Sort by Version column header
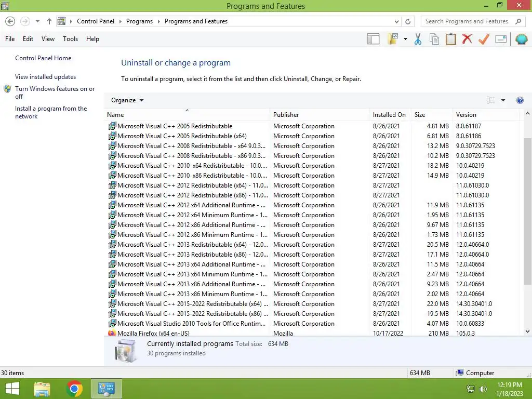The image size is (532, 399). 486,115
